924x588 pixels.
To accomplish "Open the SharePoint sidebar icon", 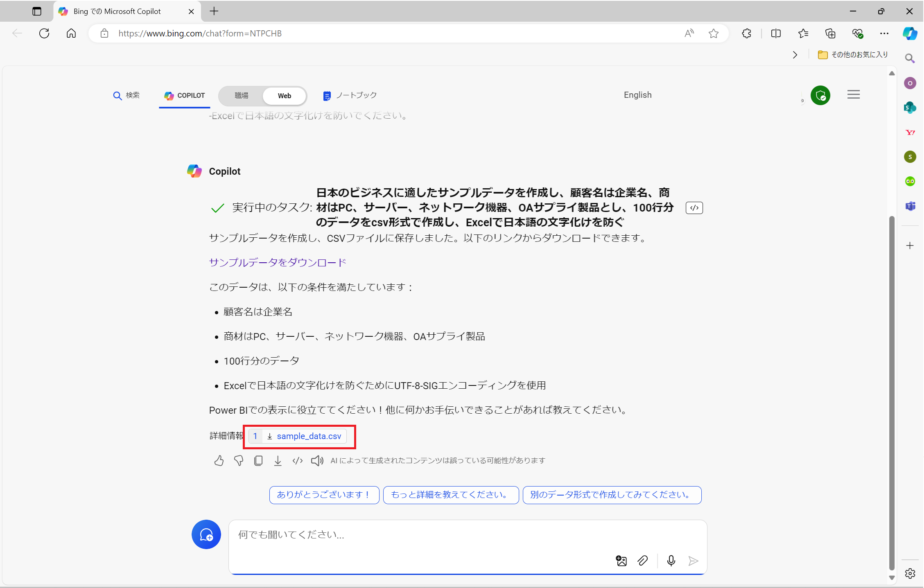I will 910,108.
